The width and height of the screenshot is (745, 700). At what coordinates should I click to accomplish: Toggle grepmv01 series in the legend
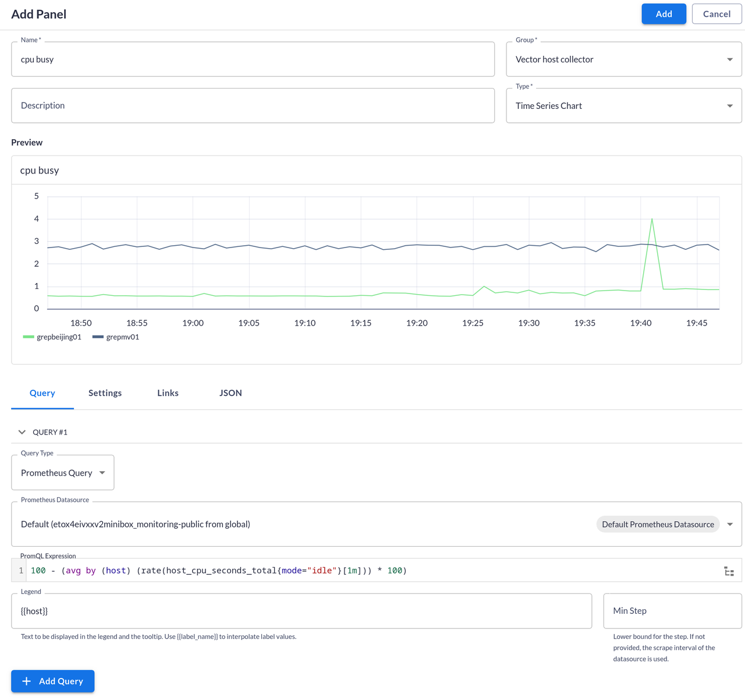tap(116, 337)
